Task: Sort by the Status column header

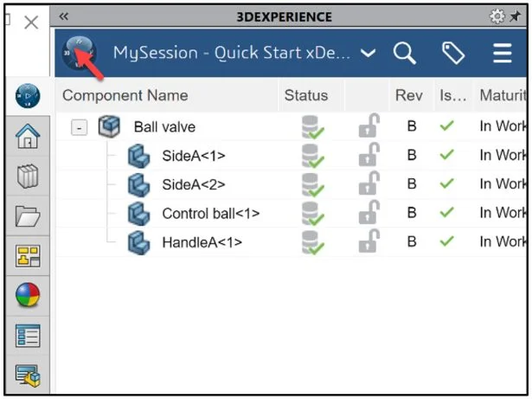Action: coord(305,95)
